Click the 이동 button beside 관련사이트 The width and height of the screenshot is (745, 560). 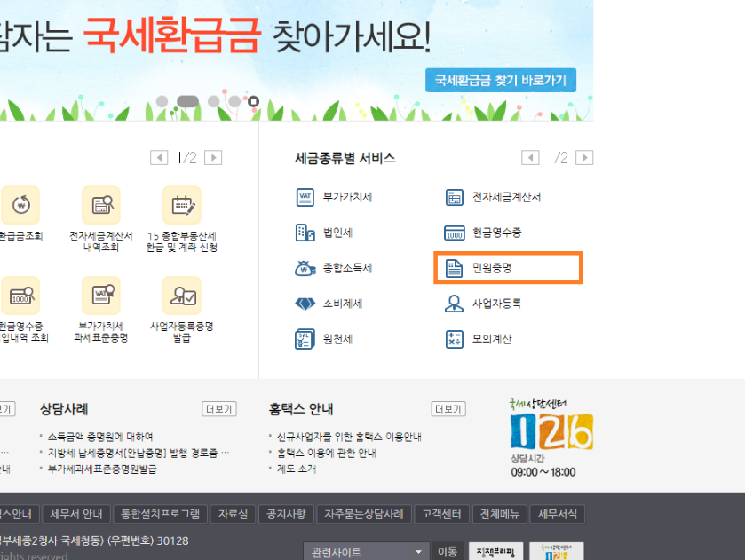pos(448,552)
